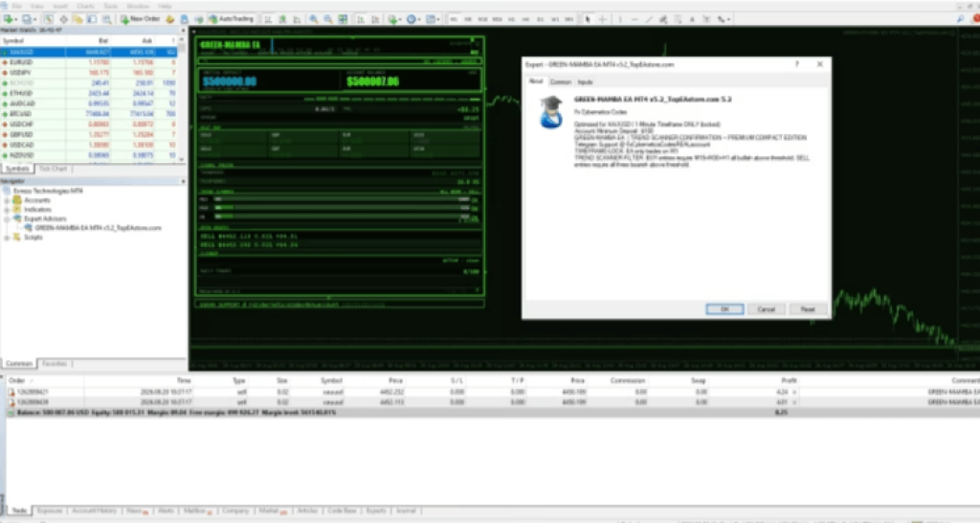Close the Market Watch panel
The width and height of the screenshot is (980, 523).
183,30
